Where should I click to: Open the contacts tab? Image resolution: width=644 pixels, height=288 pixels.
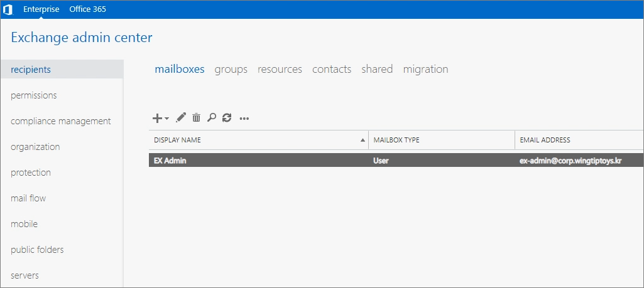tap(332, 69)
